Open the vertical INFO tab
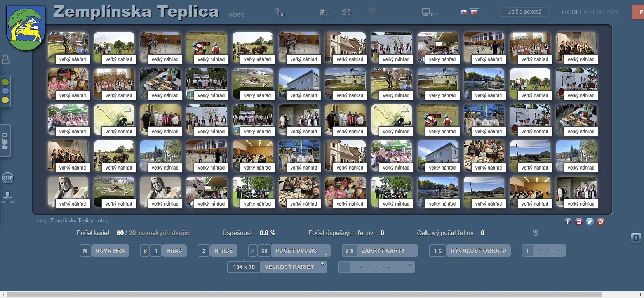This screenshot has width=644, height=298. [x=5, y=140]
